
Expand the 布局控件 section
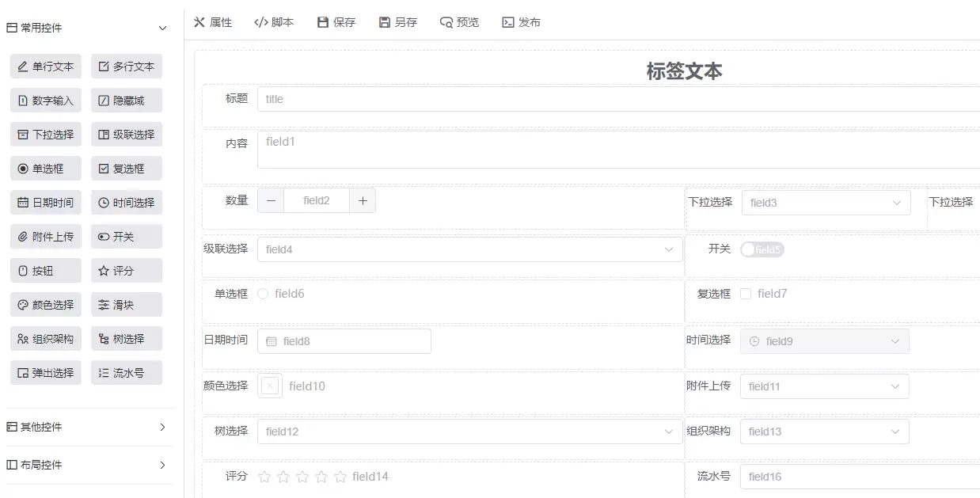click(x=87, y=465)
